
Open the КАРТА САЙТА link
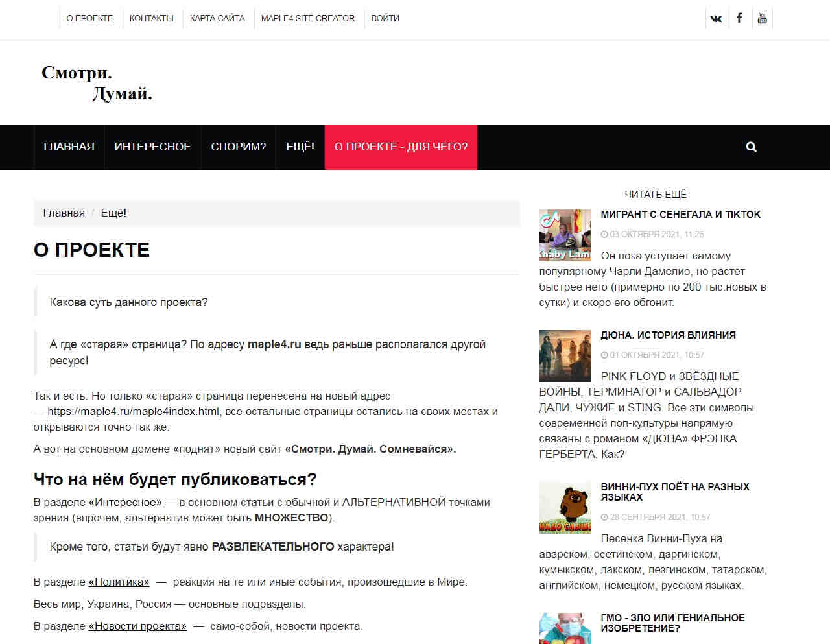(x=217, y=18)
